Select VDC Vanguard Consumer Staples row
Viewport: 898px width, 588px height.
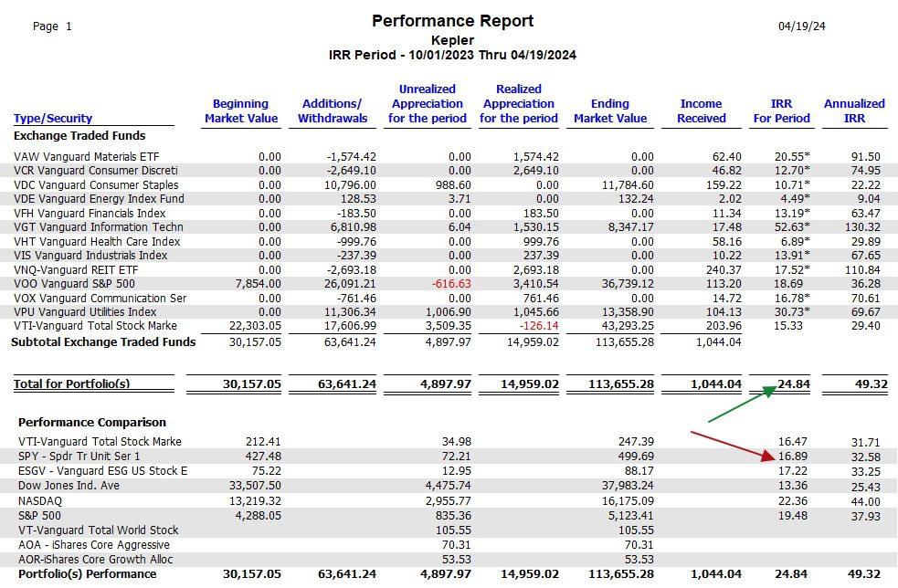tap(449, 185)
